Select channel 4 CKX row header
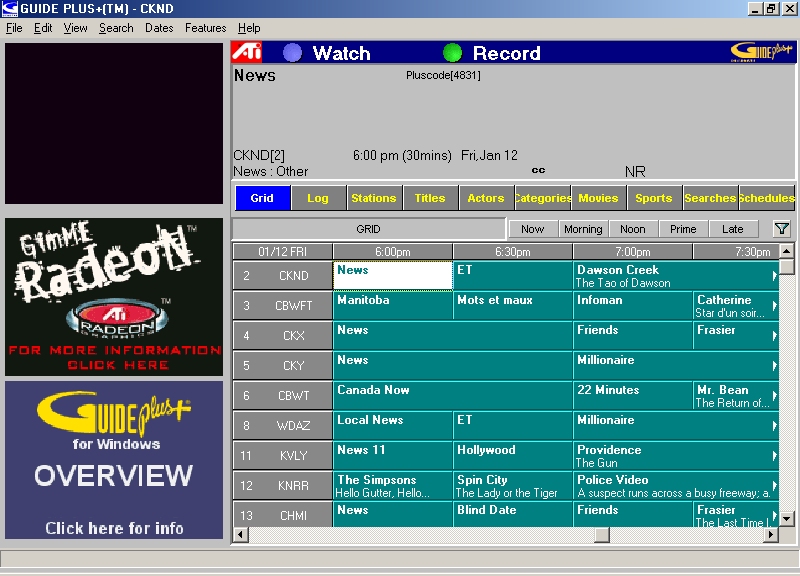This screenshot has width=800, height=576. (283, 336)
